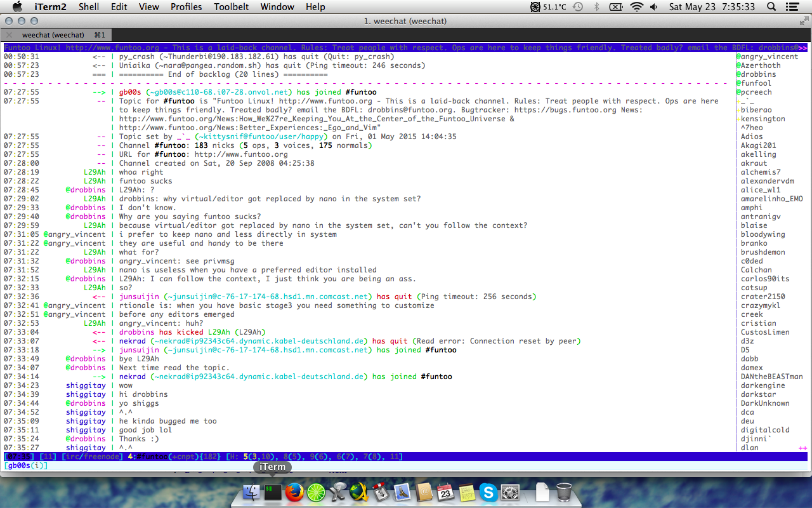Screen dimensions: 812x508
Task: Open Finder from the dock
Action: (252, 492)
